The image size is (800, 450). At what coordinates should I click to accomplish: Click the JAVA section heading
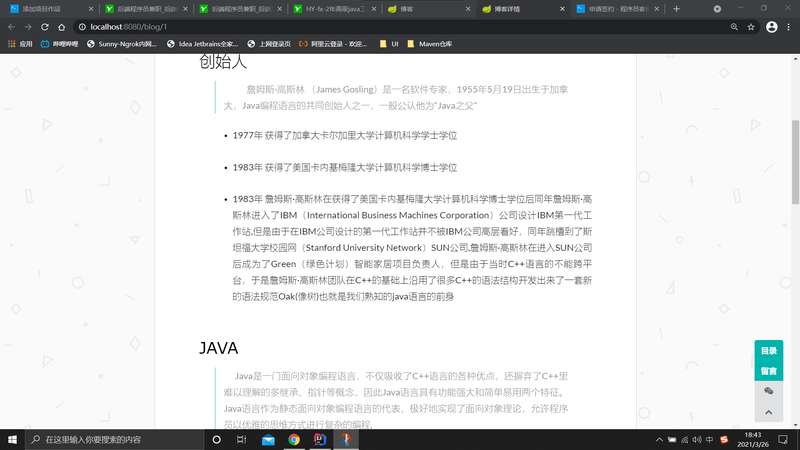218,348
